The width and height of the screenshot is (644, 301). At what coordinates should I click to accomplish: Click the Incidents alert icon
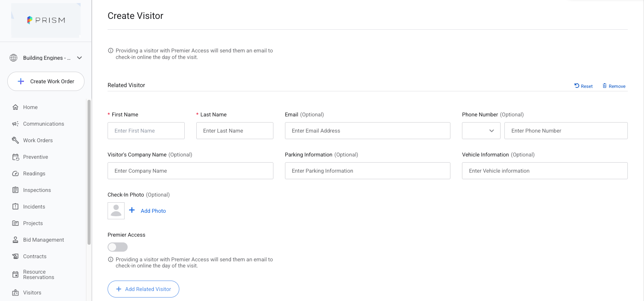click(x=15, y=207)
